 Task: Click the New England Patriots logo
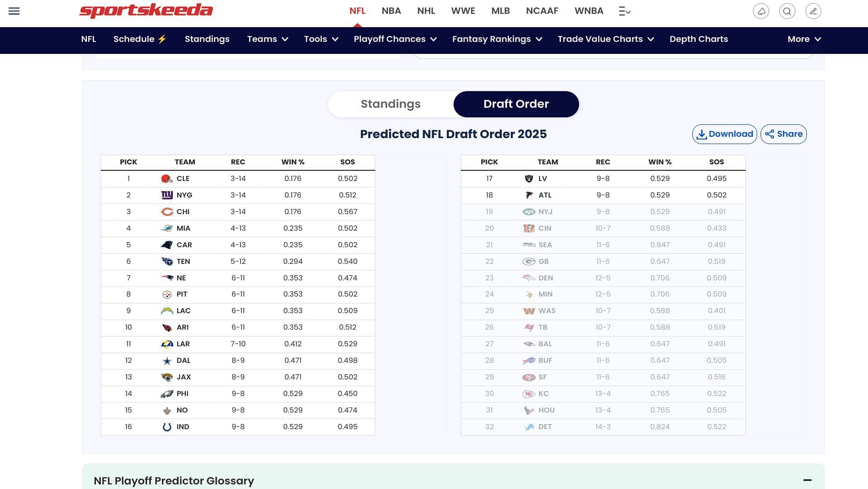click(167, 278)
